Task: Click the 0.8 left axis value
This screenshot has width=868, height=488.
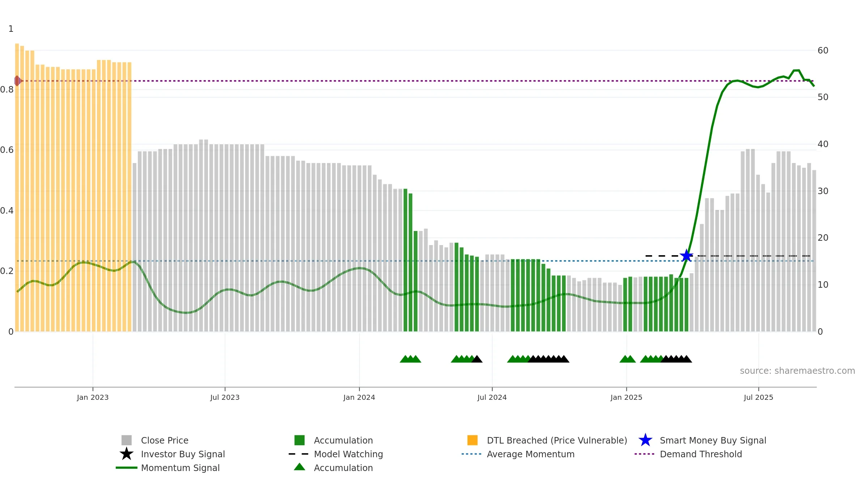Action: point(7,90)
